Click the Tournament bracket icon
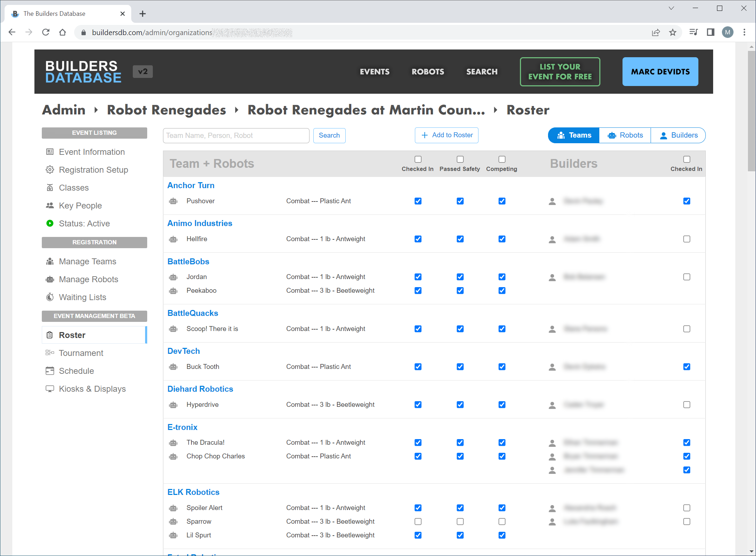 50,353
